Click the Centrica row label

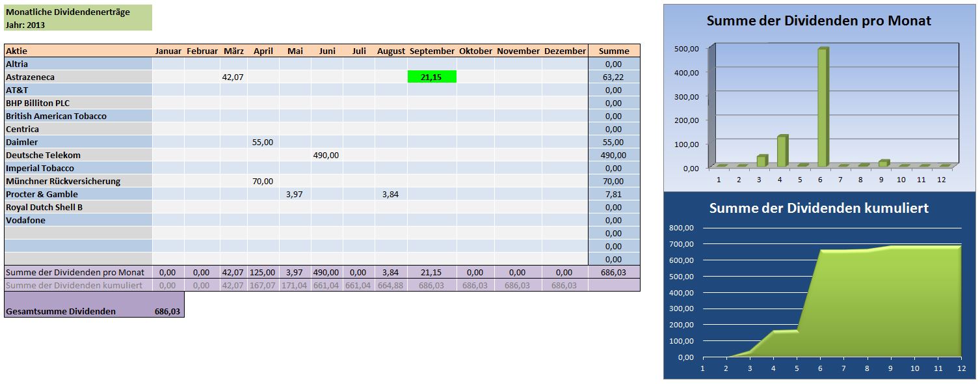(78, 129)
